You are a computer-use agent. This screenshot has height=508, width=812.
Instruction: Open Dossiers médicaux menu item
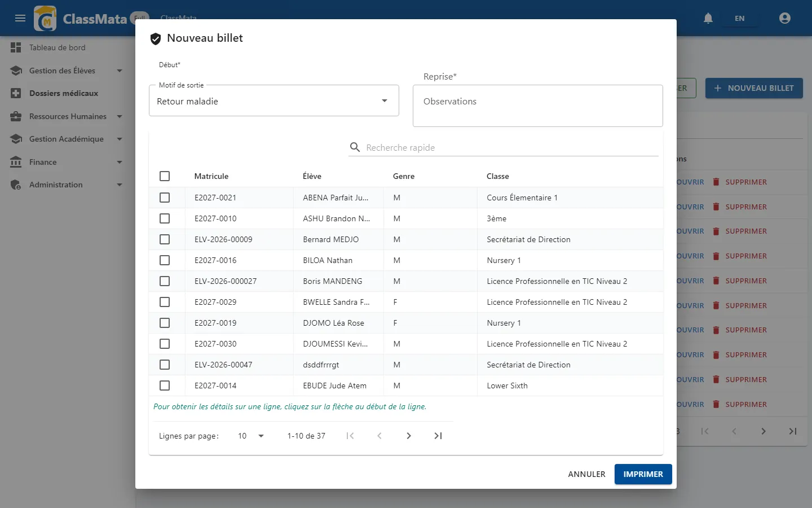68,93
